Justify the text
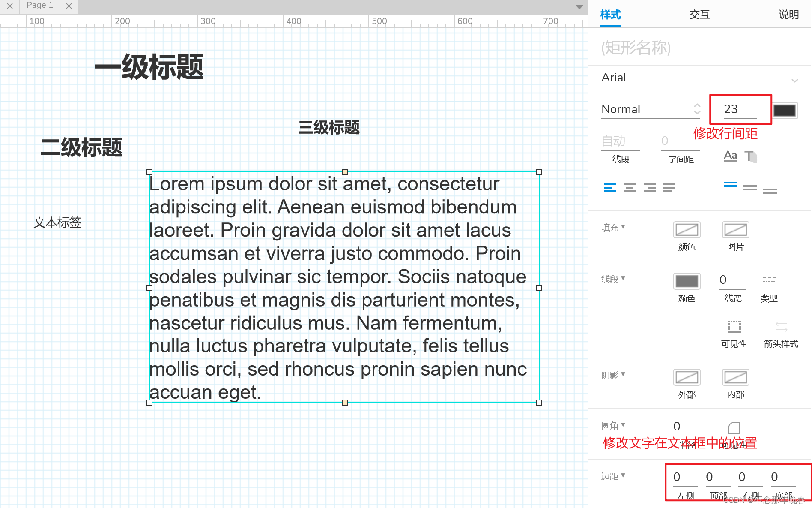The height and width of the screenshot is (508, 812). 669,187
